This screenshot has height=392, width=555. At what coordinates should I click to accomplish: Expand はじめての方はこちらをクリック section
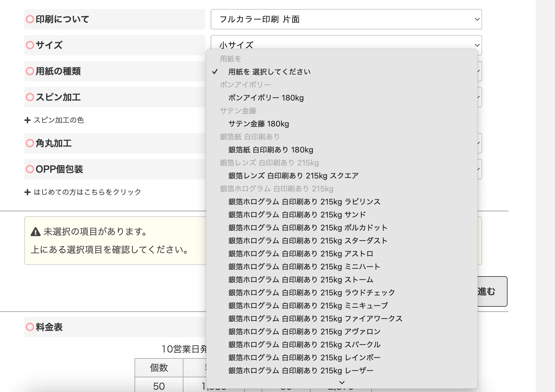(83, 192)
